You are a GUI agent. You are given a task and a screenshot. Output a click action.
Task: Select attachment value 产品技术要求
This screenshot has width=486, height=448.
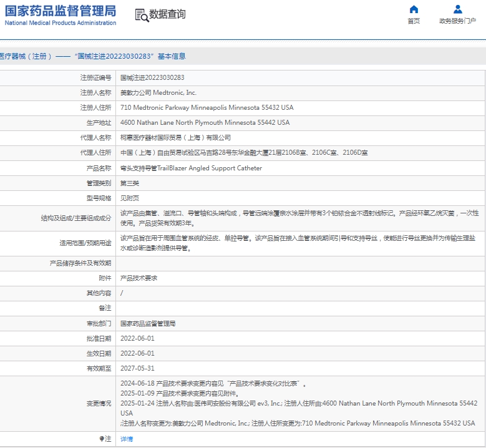click(139, 278)
